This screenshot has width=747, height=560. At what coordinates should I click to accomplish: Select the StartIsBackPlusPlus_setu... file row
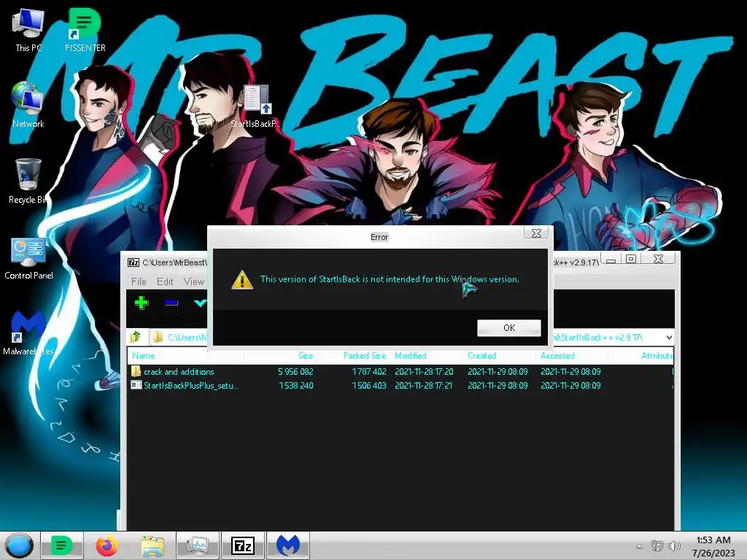pyautogui.click(x=401, y=385)
